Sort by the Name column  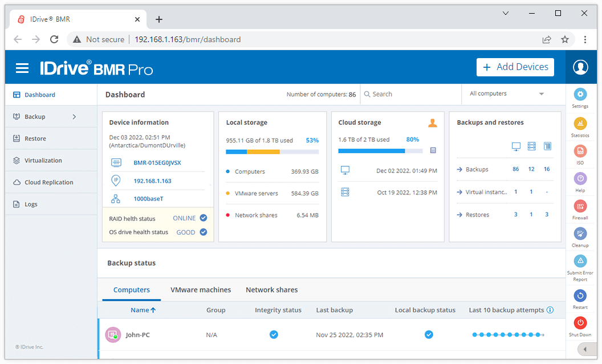(143, 310)
